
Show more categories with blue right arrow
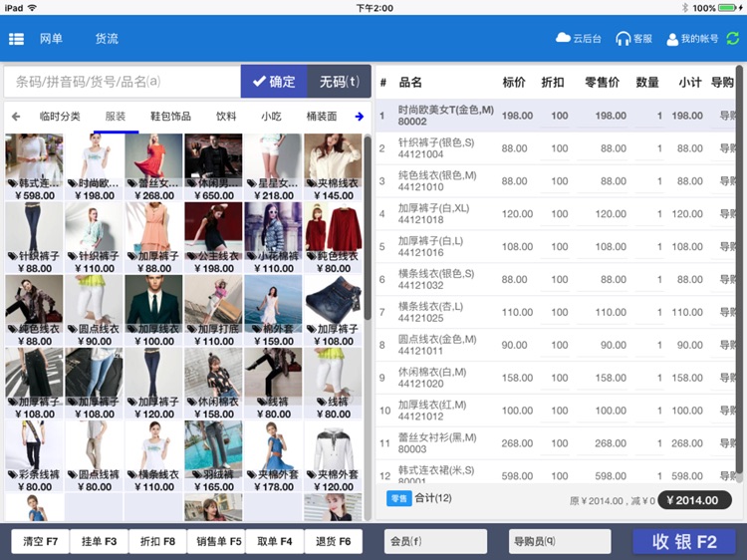click(x=360, y=117)
